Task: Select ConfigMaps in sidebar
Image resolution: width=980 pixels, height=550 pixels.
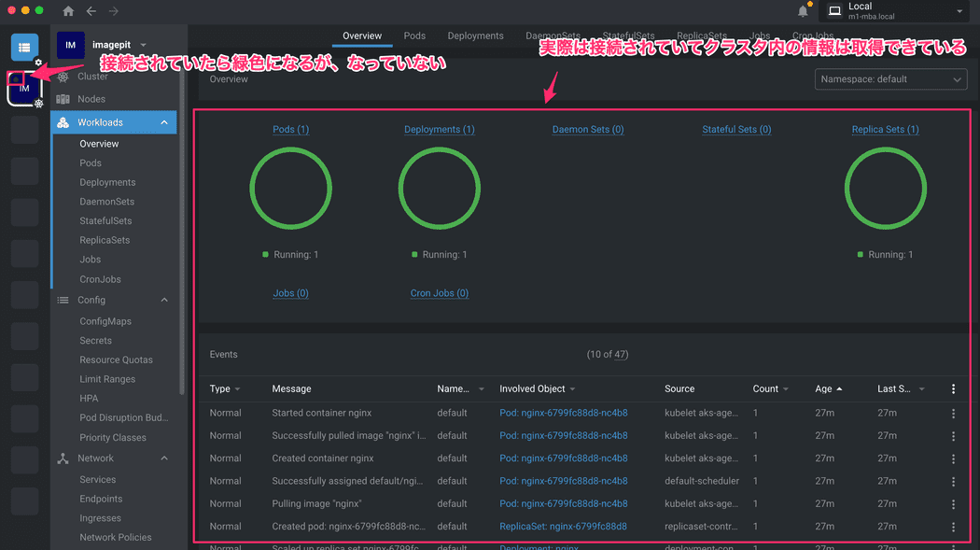Action: (x=105, y=321)
